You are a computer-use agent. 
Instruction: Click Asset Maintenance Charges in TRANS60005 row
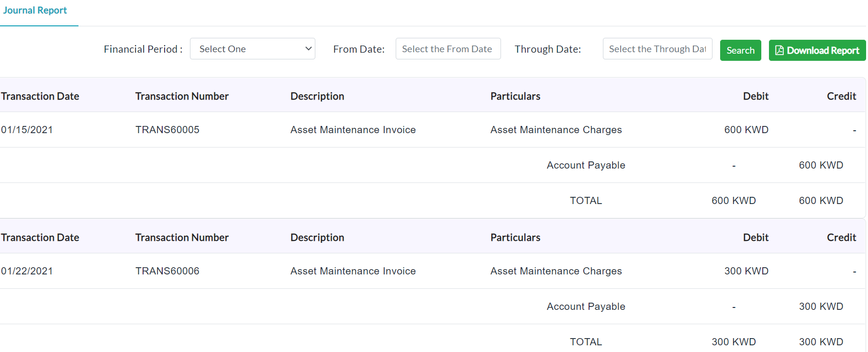click(x=556, y=130)
